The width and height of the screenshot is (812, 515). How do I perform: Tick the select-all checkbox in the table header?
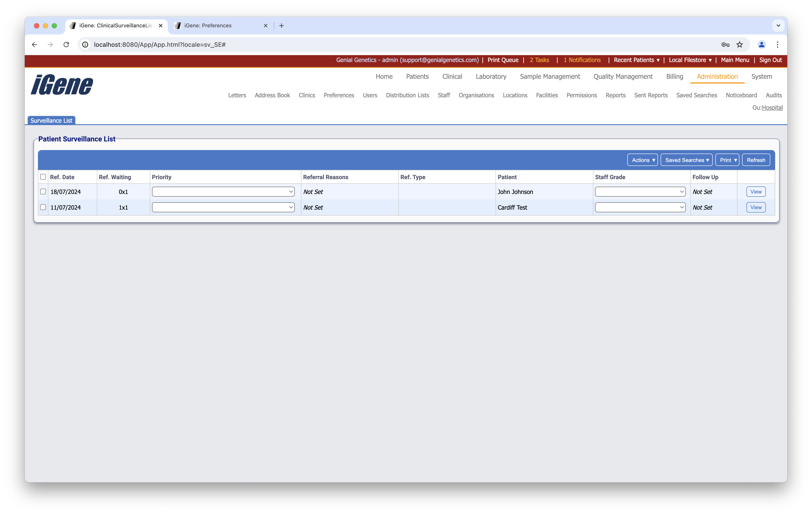43,177
